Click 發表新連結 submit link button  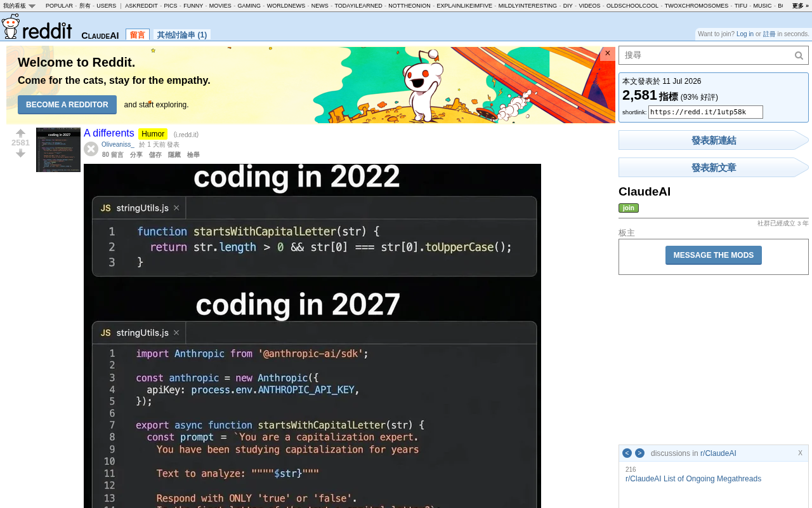pyautogui.click(x=714, y=140)
